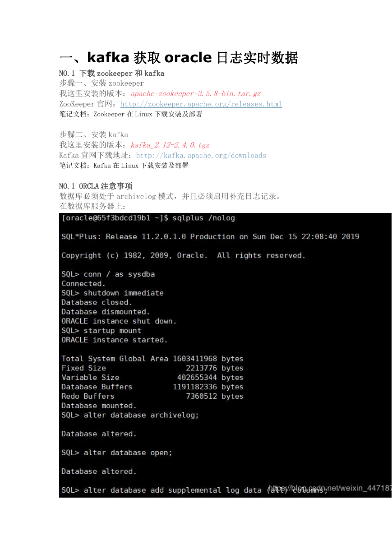This screenshot has width=392, height=554.
Task: Click the 步骤一、安装zookeeper line
Action: point(102,83)
